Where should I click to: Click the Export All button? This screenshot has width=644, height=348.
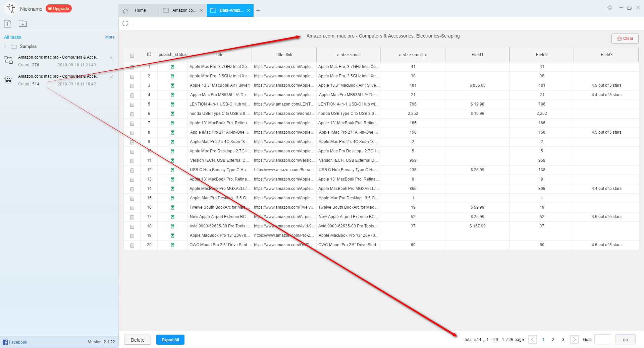click(170, 340)
